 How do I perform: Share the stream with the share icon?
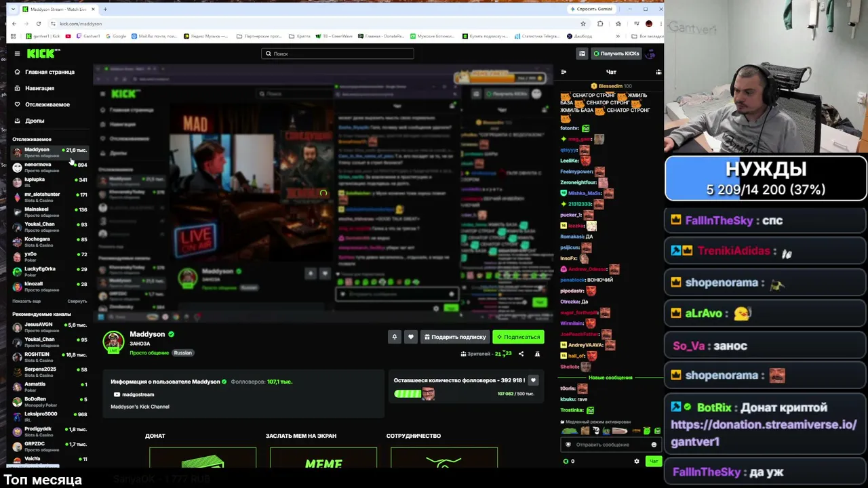521,354
